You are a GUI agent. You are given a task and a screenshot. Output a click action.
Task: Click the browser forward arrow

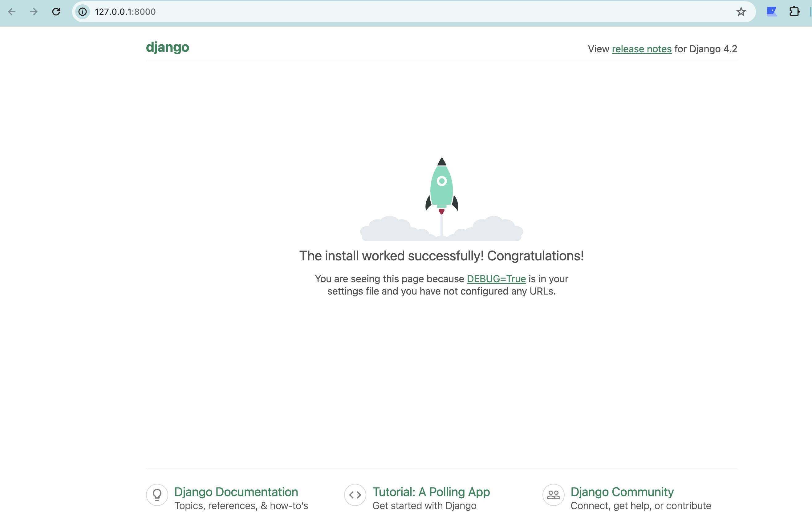tap(34, 12)
